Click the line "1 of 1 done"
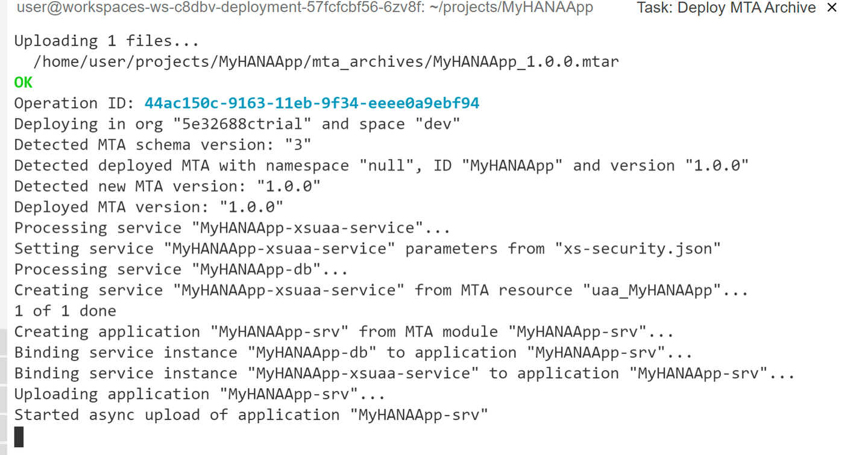868x455 pixels. coord(65,311)
